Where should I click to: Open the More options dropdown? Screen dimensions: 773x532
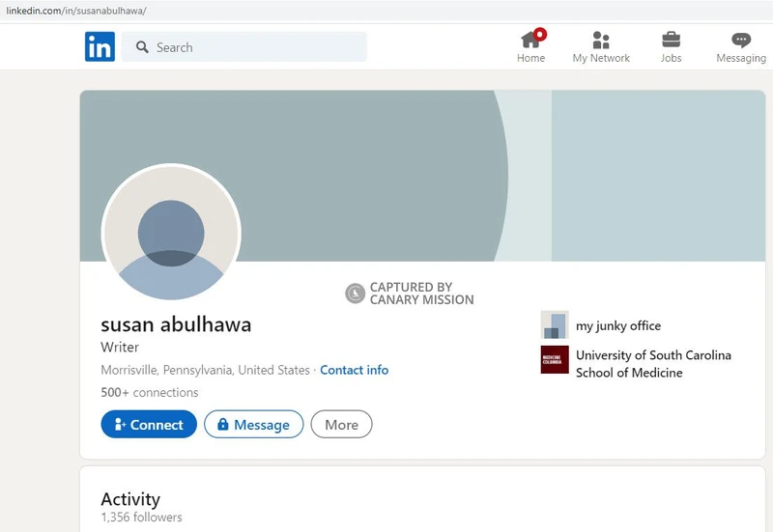tap(341, 424)
